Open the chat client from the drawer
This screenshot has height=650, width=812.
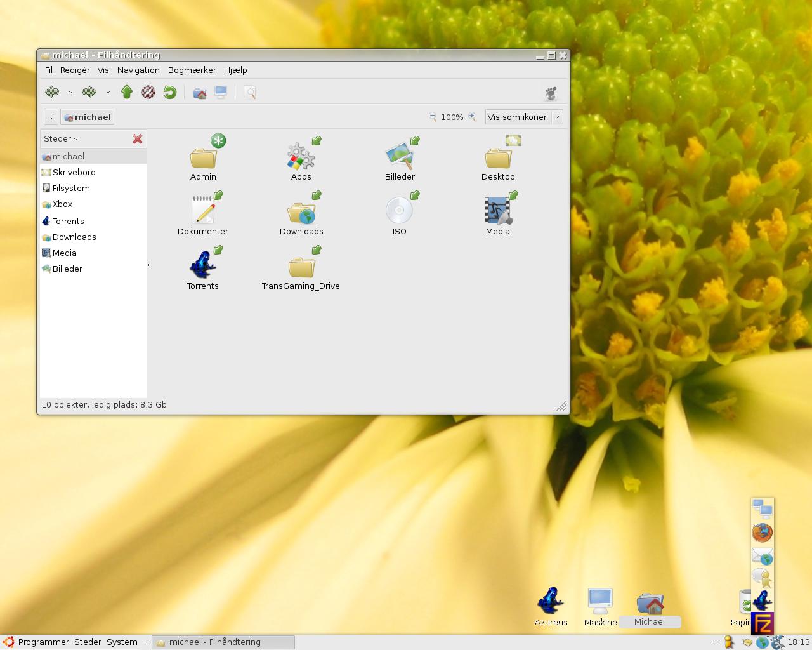tap(763, 578)
